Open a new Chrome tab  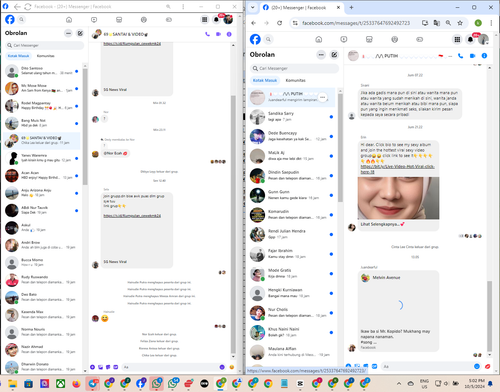click(x=351, y=7)
